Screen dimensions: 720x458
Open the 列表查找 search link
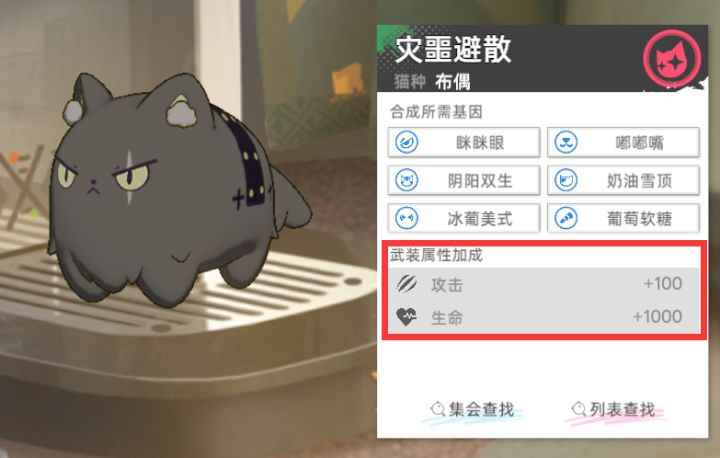coord(614,410)
